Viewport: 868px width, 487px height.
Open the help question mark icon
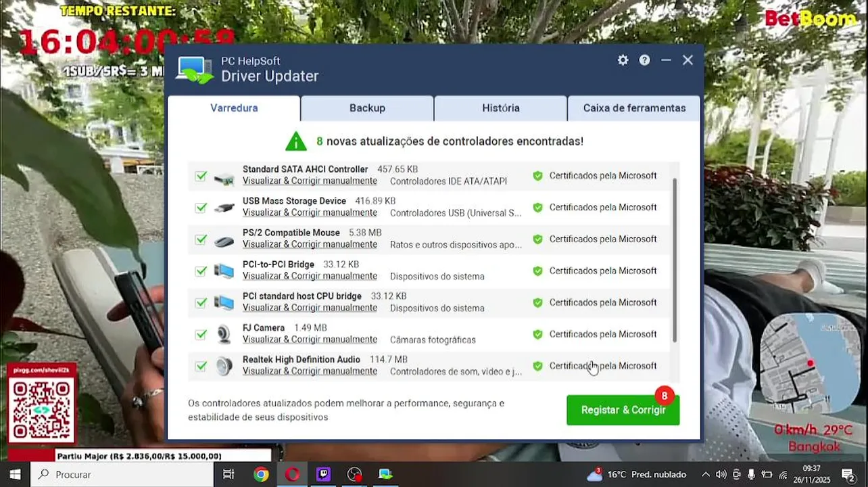(645, 60)
